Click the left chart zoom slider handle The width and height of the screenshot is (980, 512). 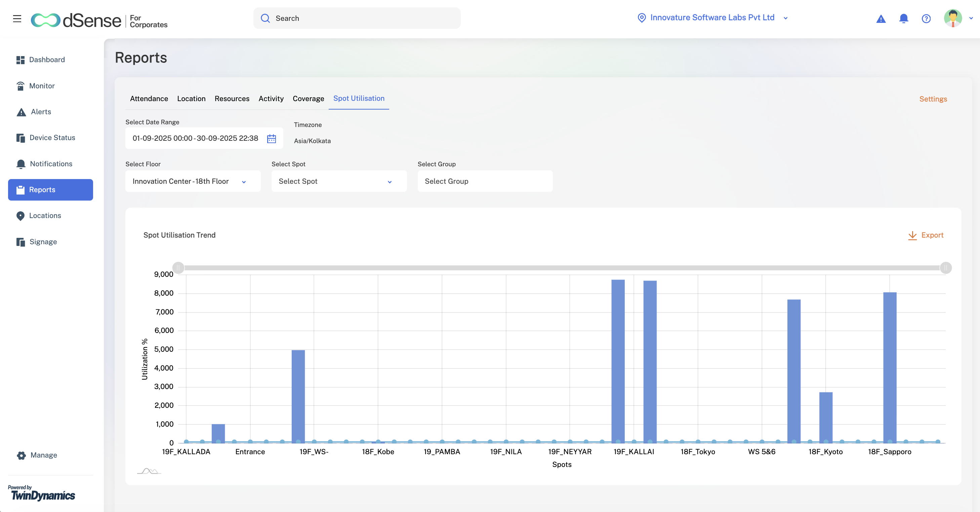pos(178,268)
